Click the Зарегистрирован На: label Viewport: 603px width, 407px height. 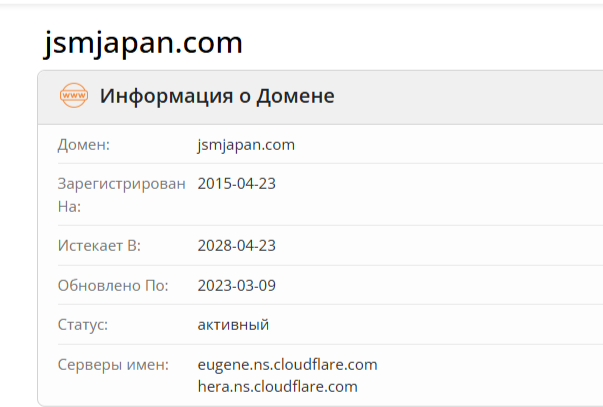click(x=122, y=195)
